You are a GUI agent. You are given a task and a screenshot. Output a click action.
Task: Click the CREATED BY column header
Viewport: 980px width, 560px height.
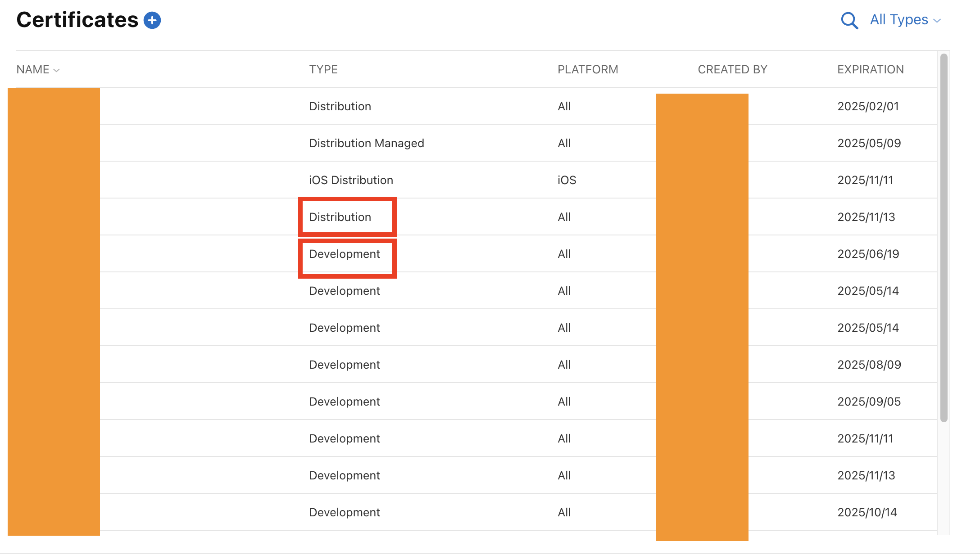point(732,70)
